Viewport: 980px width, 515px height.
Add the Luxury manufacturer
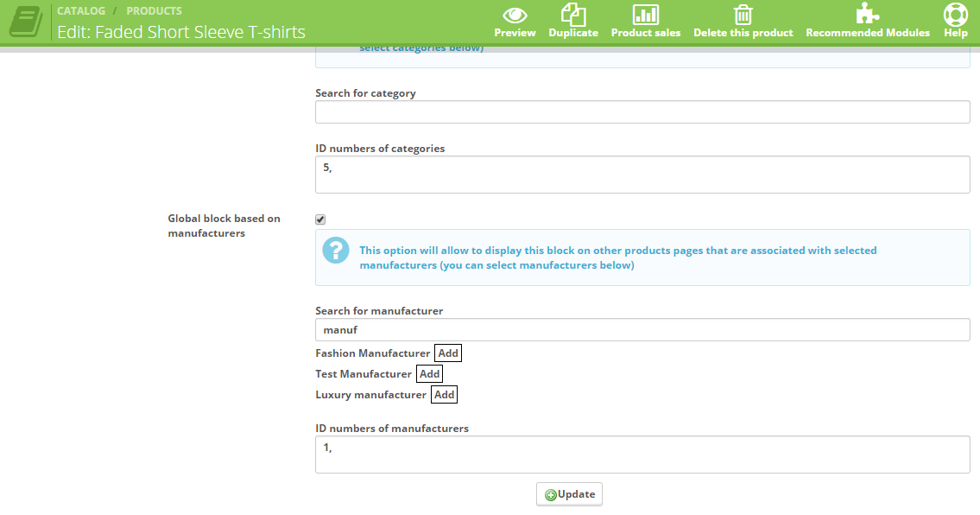coord(444,394)
